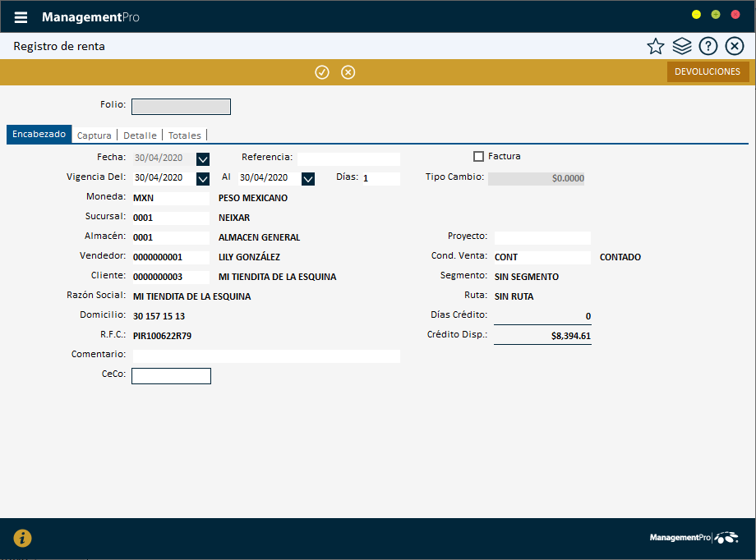
Task: Focus the CeCo input box
Action: (171, 376)
